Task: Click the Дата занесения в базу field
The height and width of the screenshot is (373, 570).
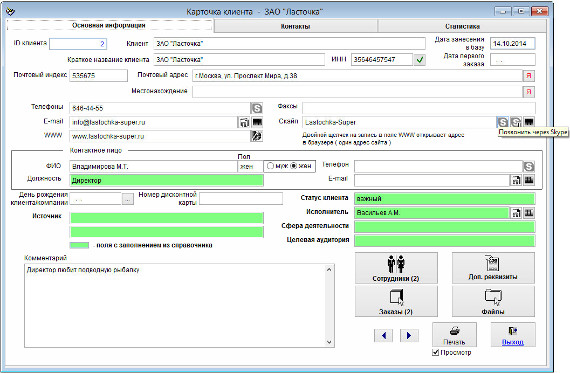Action: coord(513,44)
